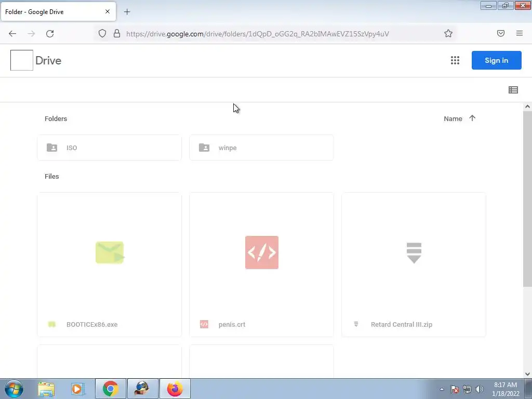Screen dimensions: 532x399
Task: Open the globe application in taskbar
Action: [x=142, y=389]
